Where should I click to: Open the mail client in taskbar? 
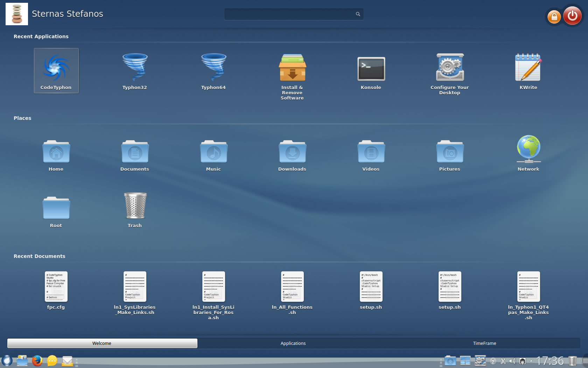click(x=67, y=361)
